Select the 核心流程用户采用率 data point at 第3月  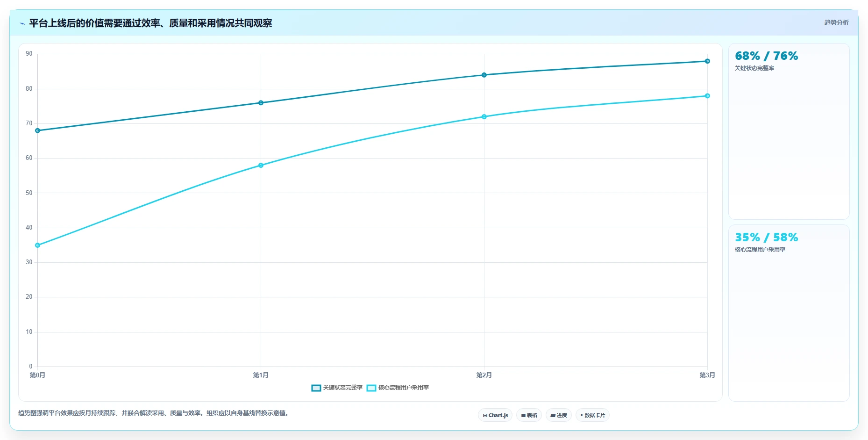[x=707, y=96]
